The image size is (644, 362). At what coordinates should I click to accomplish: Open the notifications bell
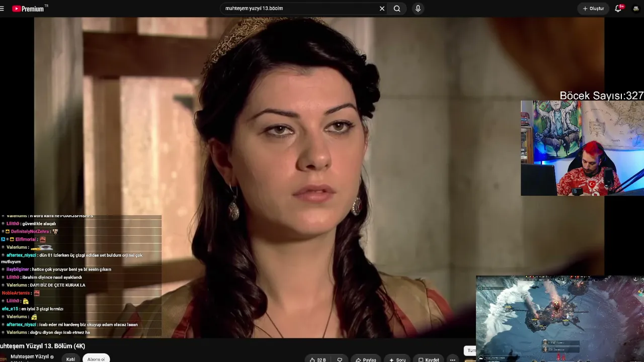tap(618, 9)
